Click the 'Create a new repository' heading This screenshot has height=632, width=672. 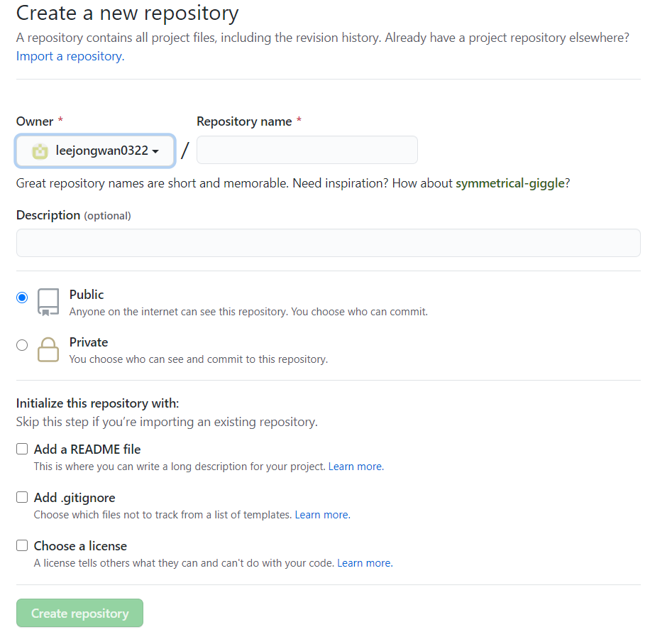click(x=127, y=13)
